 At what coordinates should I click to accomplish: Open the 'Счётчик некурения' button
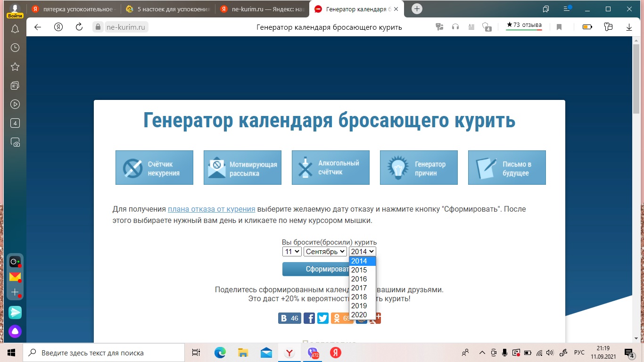[x=154, y=168]
